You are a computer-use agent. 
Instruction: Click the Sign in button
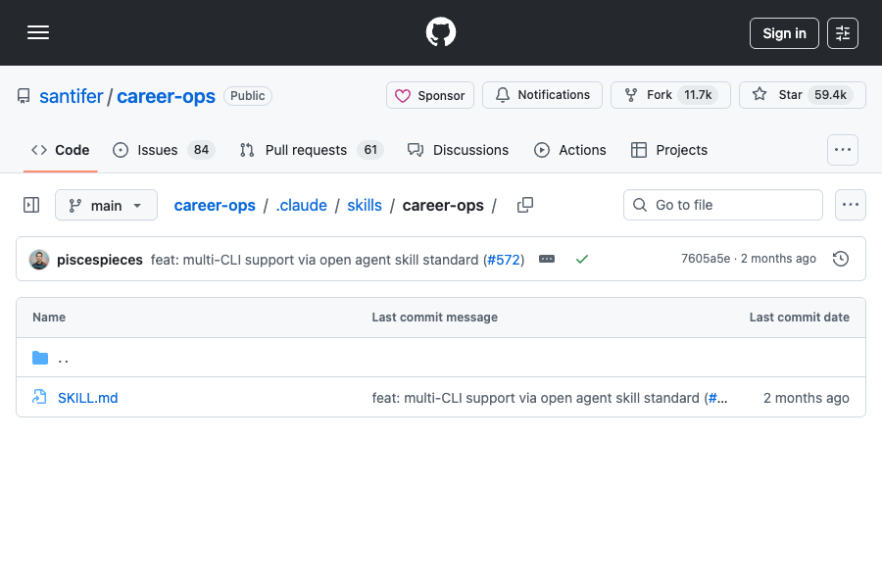pos(784,33)
